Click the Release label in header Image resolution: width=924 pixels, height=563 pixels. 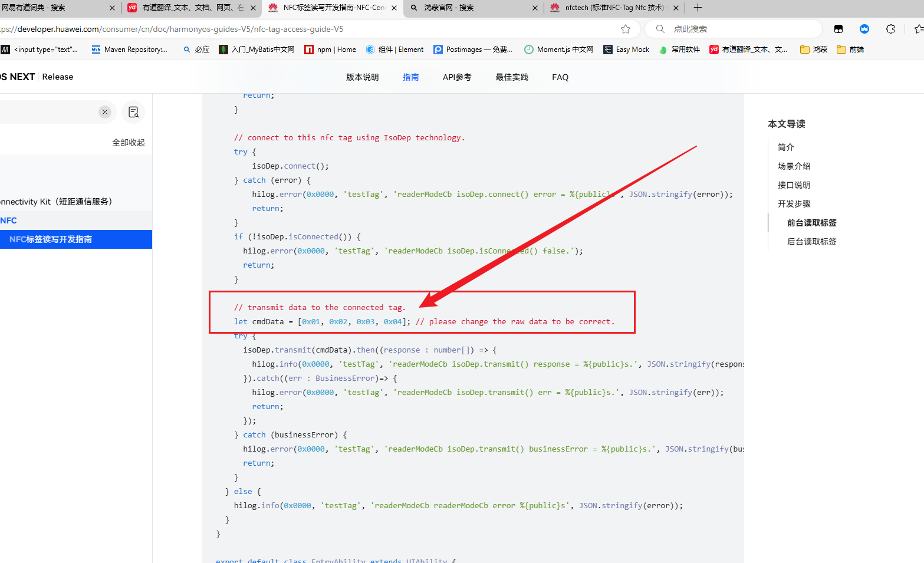(x=58, y=77)
